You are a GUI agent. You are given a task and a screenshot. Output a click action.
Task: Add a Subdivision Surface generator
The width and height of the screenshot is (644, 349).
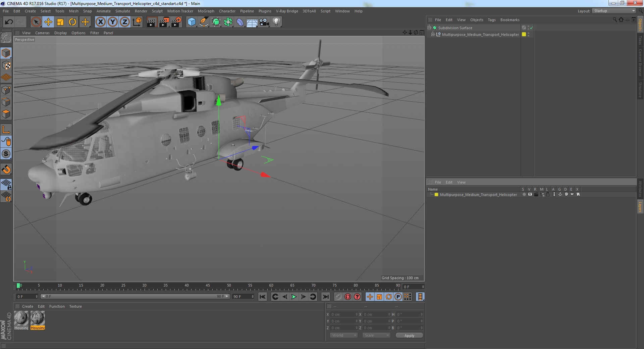[x=216, y=22]
